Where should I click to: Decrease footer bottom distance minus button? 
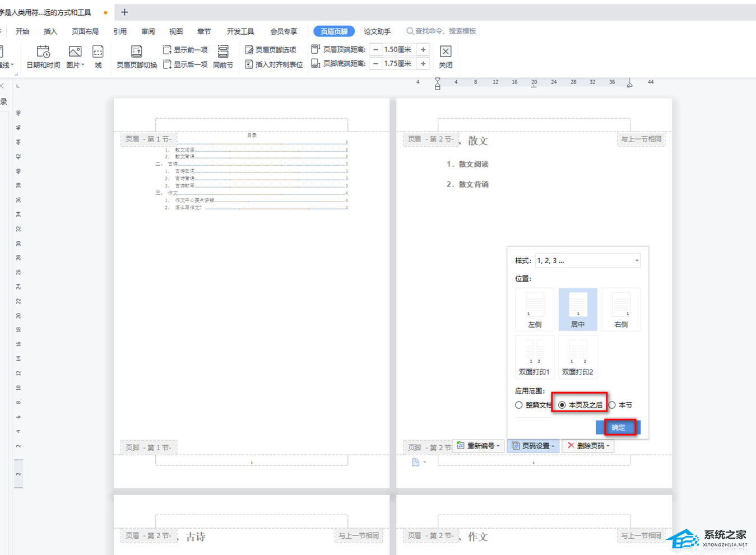(x=375, y=64)
